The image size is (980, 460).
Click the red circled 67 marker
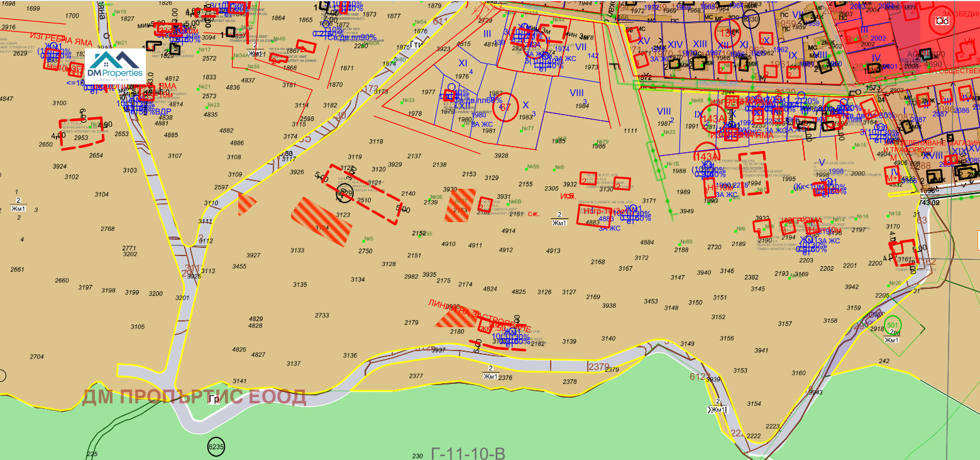click(504, 107)
